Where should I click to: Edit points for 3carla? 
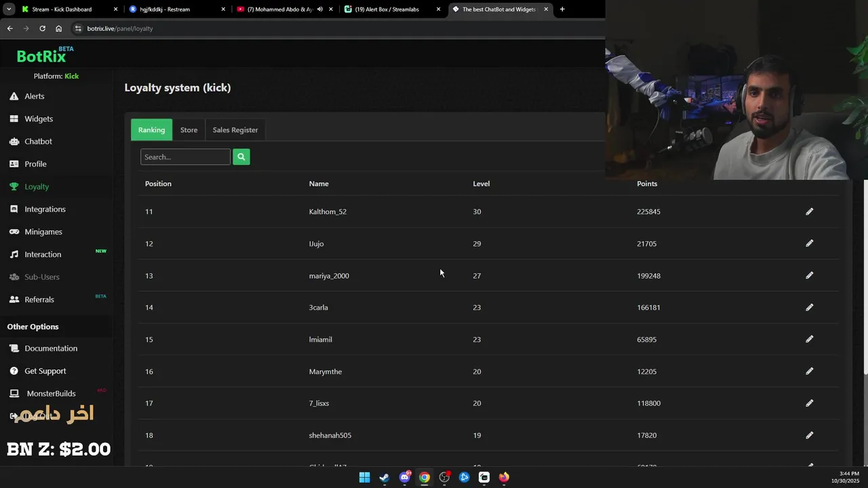coord(809,307)
